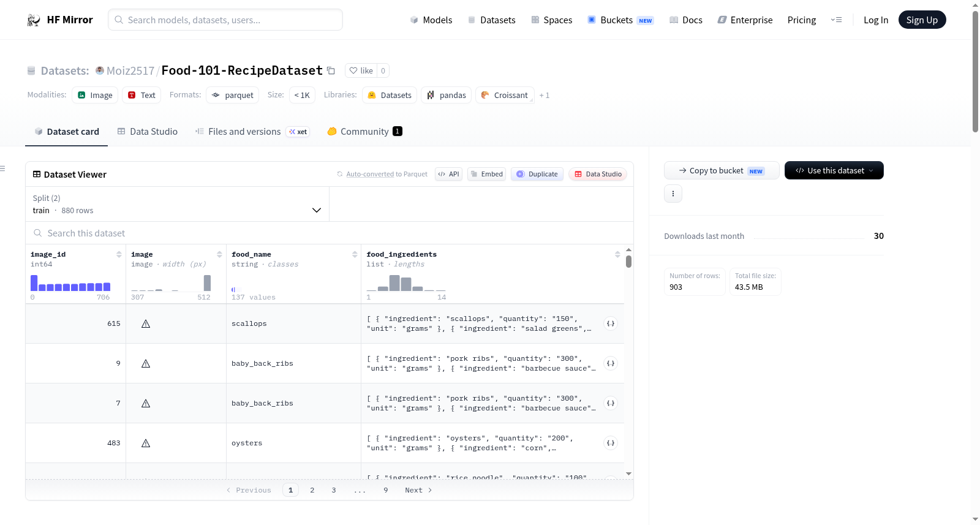Click the image warning icon in row 9
The image size is (980, 525).
tap(146, 363)
